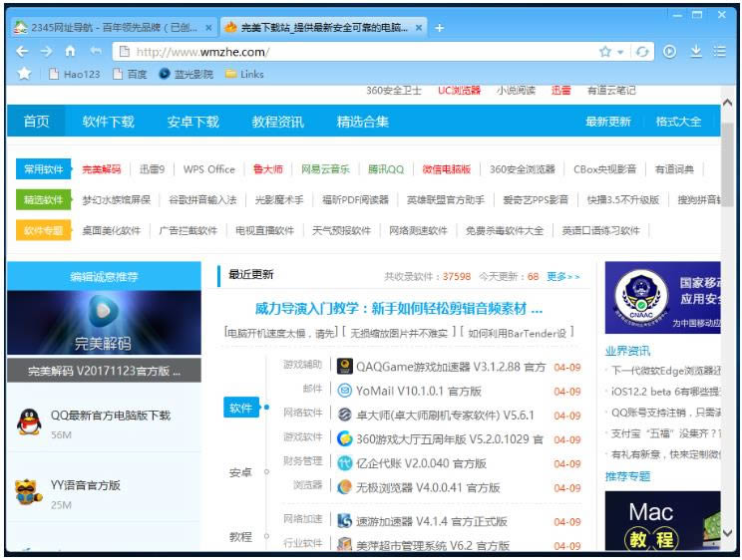Select the 安卓 category tab

(x=240, y=472)
